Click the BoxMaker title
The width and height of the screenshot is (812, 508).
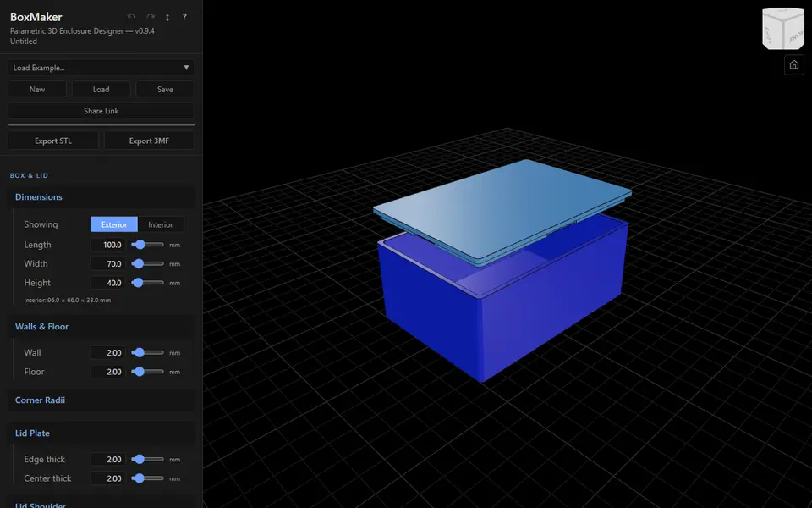pyautogui.click(x=36, y=17)
